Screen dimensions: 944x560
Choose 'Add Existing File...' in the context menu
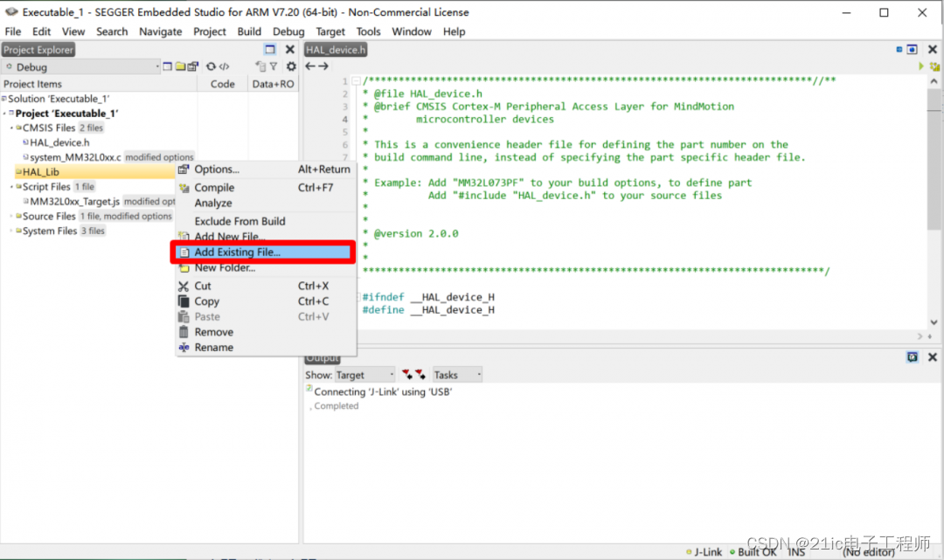[238, 252]
